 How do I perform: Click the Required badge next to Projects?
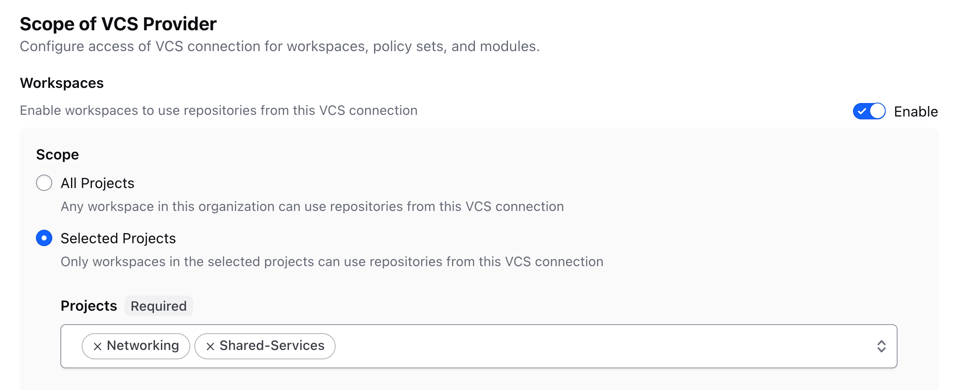pyautogui.click(x=158, y=306)
